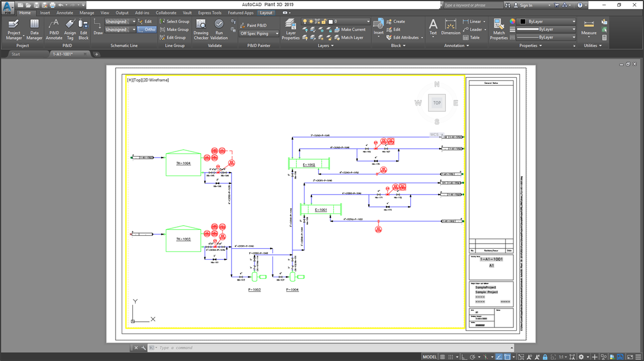Click the color wheel object color icon
This screenshot has height=361, width=644.
point(512,22)
